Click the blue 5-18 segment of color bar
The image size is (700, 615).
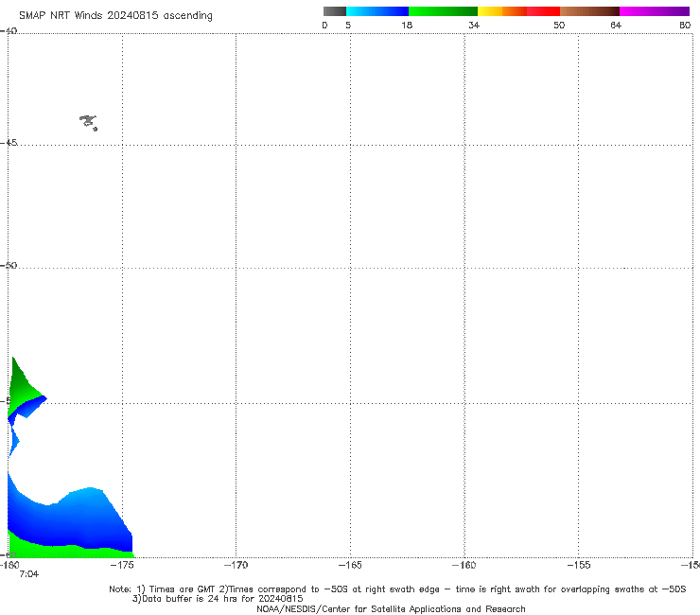[x=377, y=11]
